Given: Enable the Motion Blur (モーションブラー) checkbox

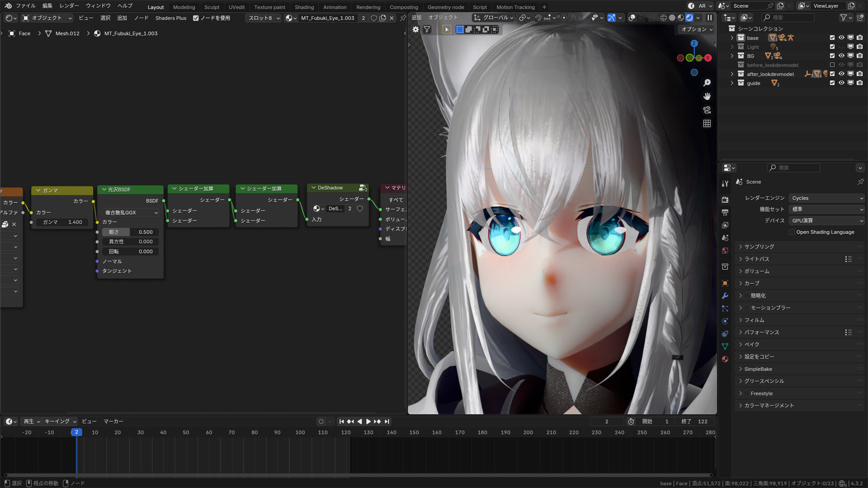Looking at the screenshot, I should click(746, 308).
